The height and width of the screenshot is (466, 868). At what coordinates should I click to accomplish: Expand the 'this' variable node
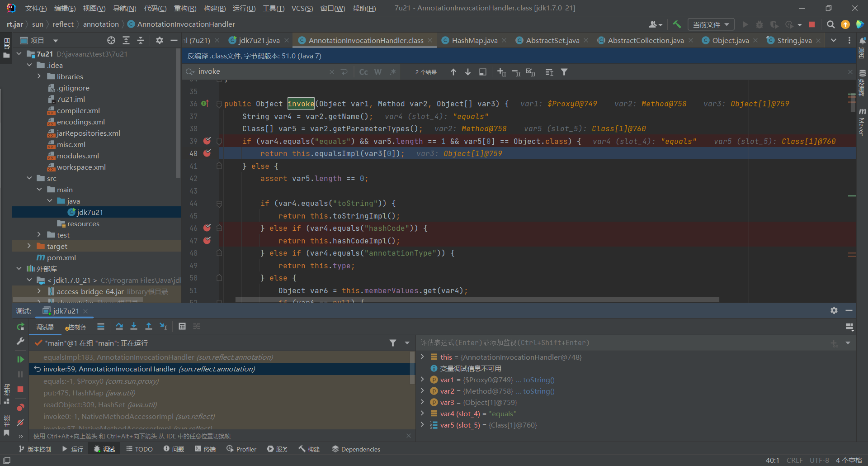coord(422,357)
